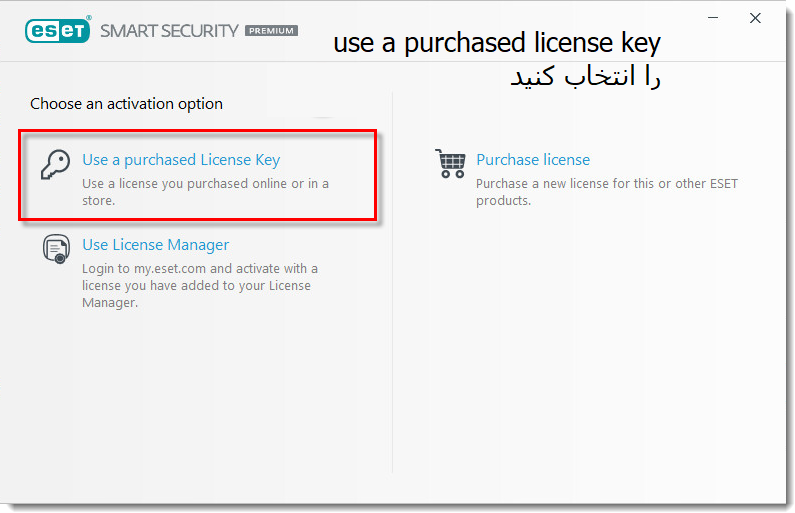Click the ESET logo

[x=58, y=30]
